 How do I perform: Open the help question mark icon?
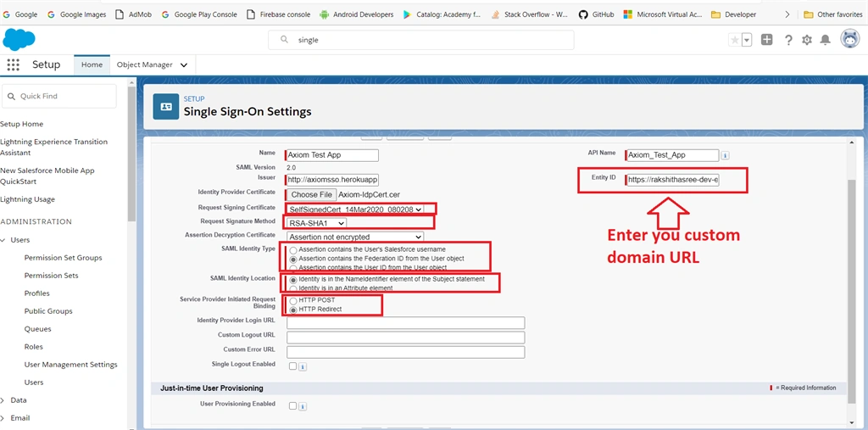coord(789,40)
